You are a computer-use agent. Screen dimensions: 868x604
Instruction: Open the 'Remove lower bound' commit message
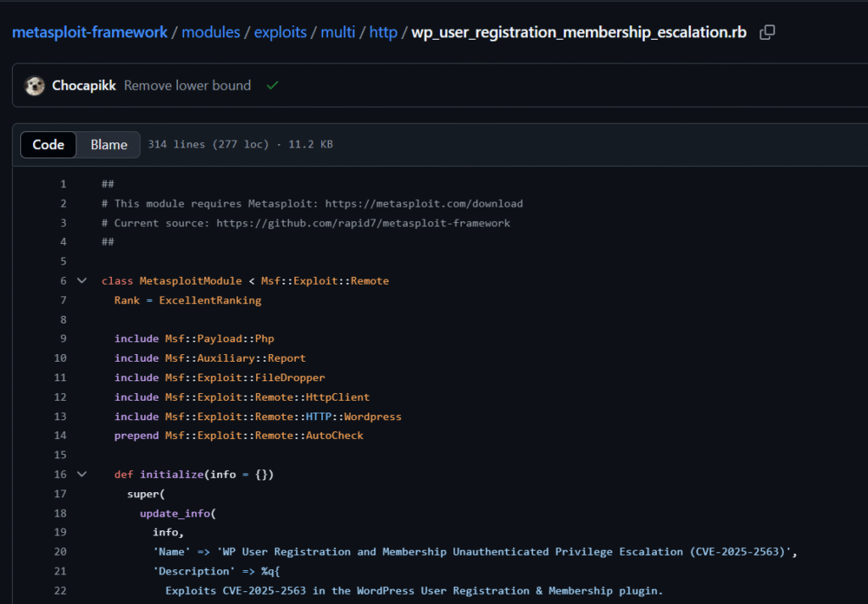click(x=187, y=86)
